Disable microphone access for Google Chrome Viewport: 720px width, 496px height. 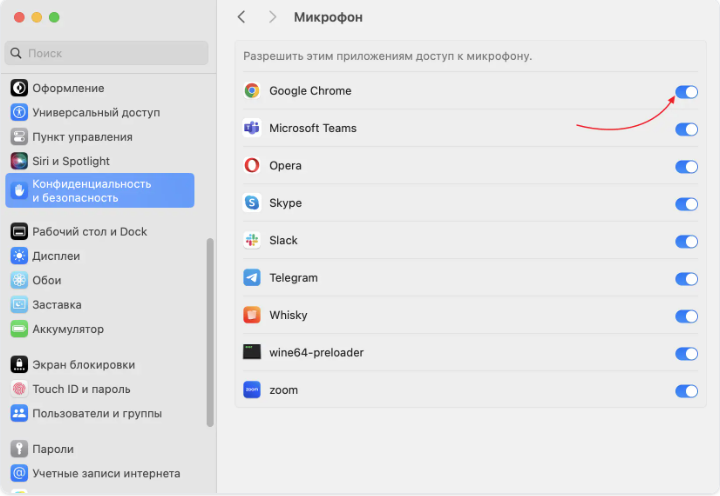pos(686,92)
